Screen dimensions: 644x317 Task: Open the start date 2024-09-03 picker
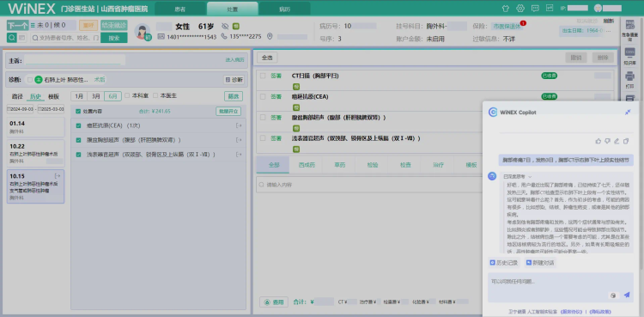(x=20, y=109)
